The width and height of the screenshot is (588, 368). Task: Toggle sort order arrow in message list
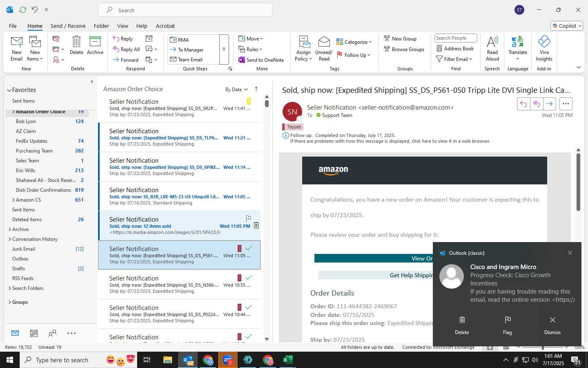point(256,89)
